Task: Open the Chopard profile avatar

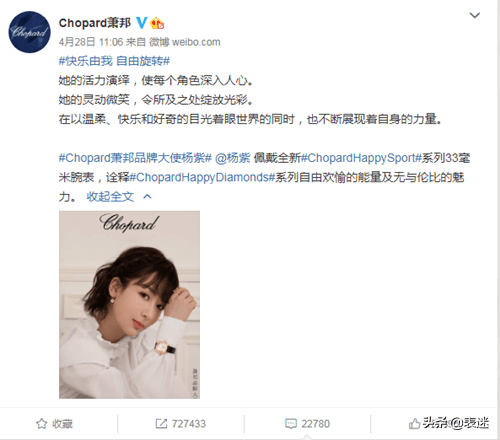Action: 30,32
